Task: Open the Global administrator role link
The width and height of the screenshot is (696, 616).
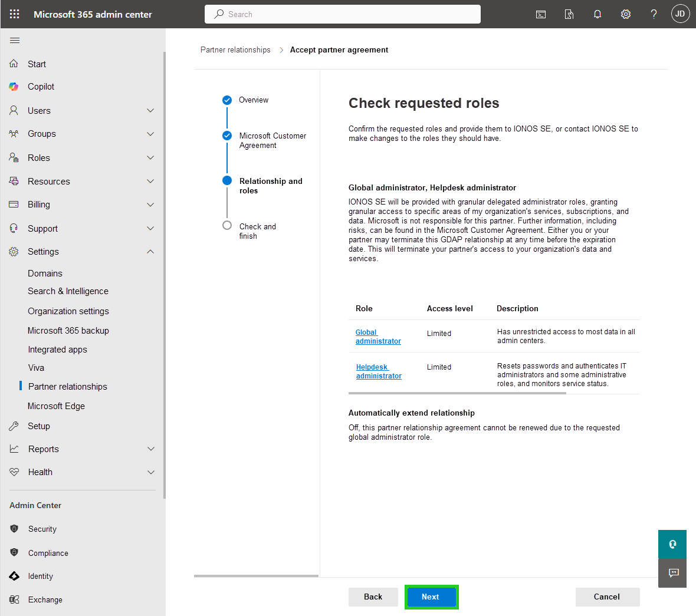Action: (378, 337)
